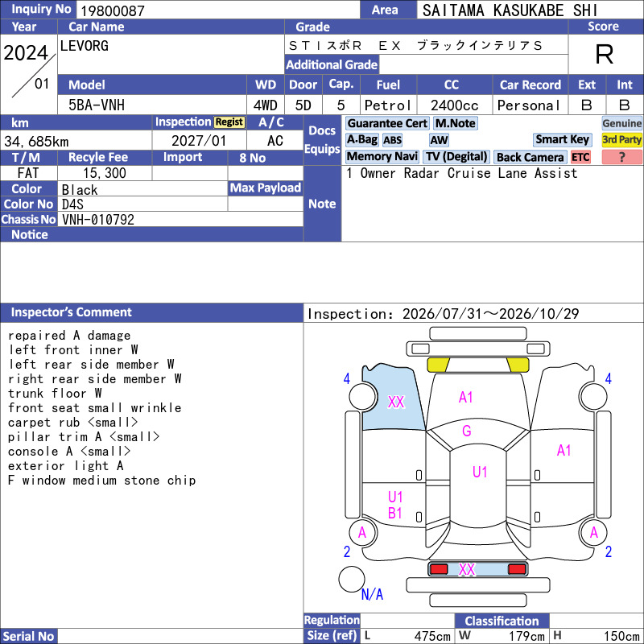The height and width of the screenshot is (644, 644).
Task: Click the color number D4S
Action: tap(72, 204)
